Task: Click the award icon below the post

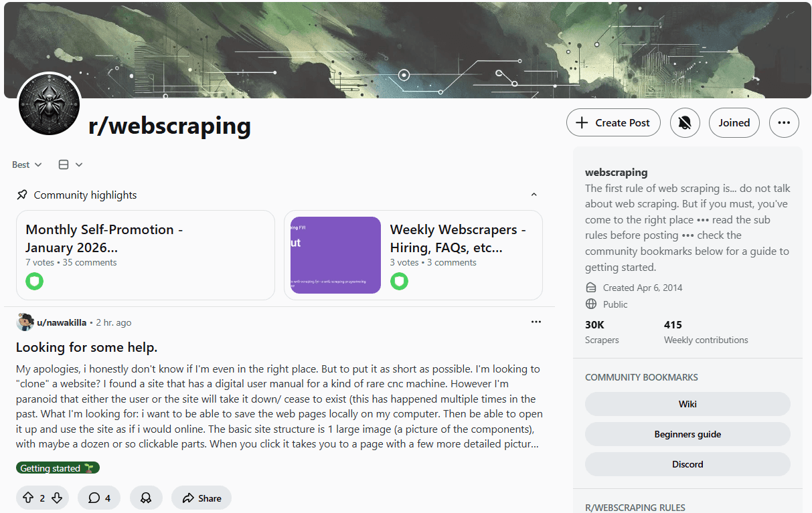Action: click(146, 498)
